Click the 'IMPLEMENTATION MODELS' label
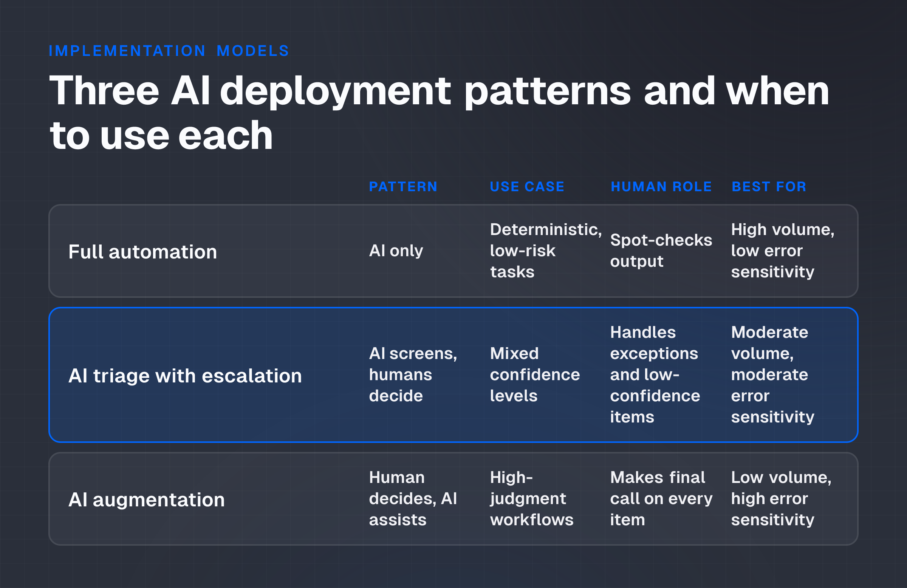Screen dimensions: 907x588 (169, 51)
